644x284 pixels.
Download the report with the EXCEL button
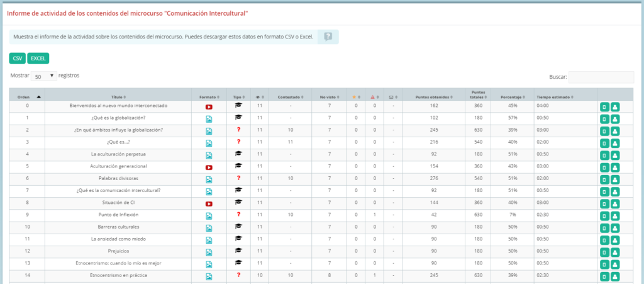(x=38, y=59)
